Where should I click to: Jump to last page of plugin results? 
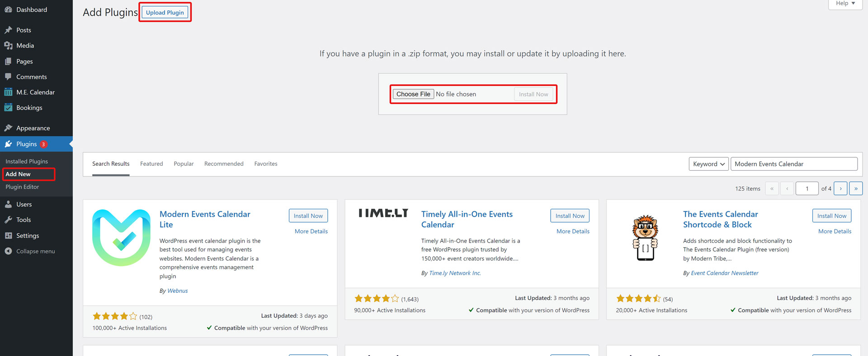[856, 188]
